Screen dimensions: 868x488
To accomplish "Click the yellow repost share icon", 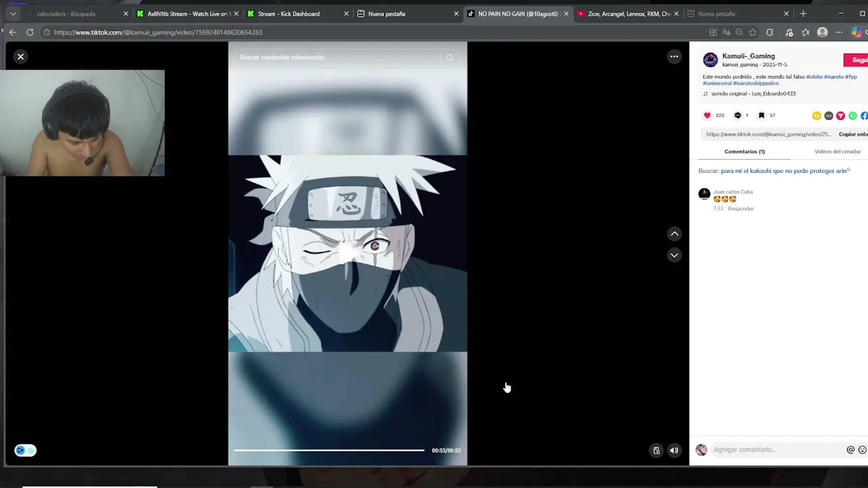I will (x=816, y=116).
